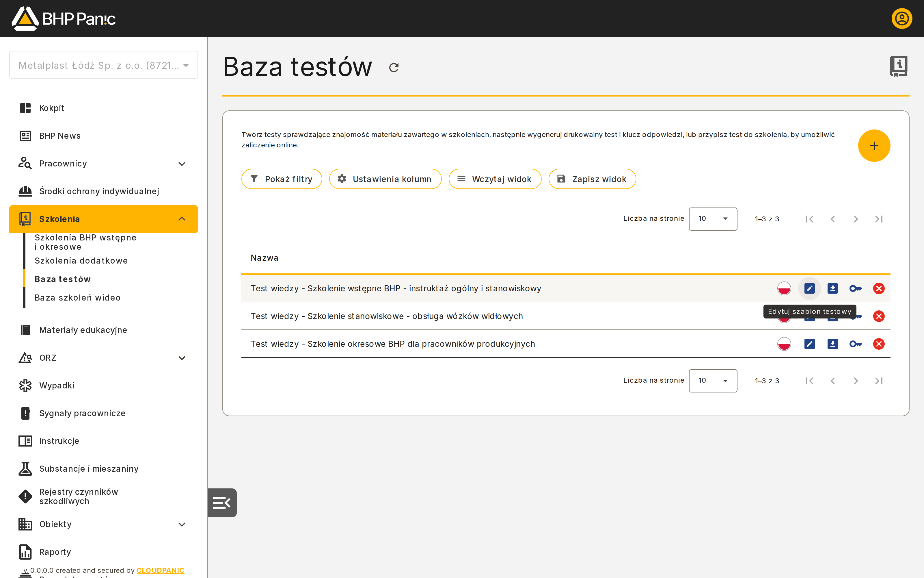Save view with Zapisz widok
This screenshot has width=924, height=578.
click(x=592, y=179)
